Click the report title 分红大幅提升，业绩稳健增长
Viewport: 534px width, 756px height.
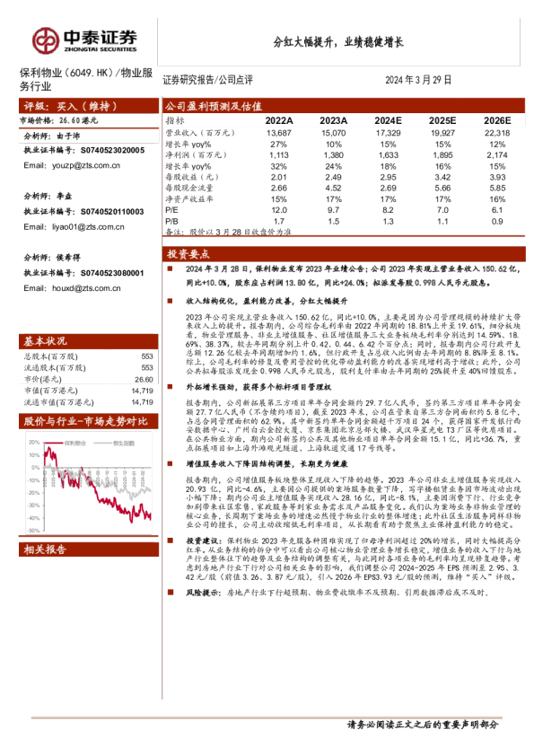(x=338, y=42)
